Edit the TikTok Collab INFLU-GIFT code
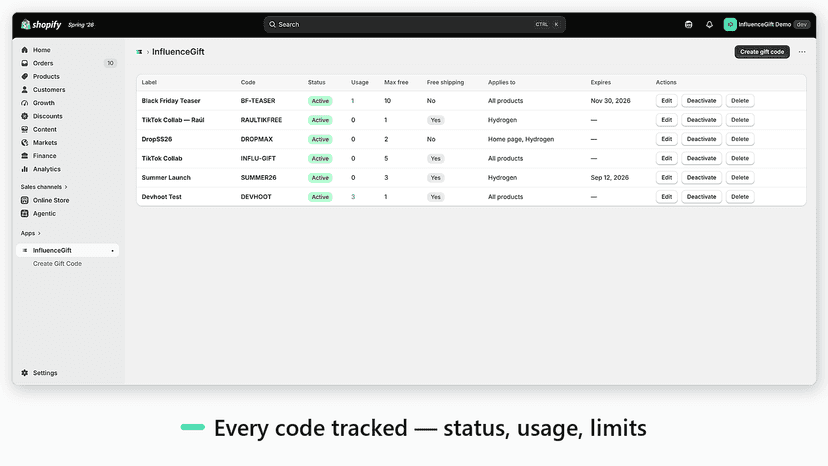 [666, 158]
